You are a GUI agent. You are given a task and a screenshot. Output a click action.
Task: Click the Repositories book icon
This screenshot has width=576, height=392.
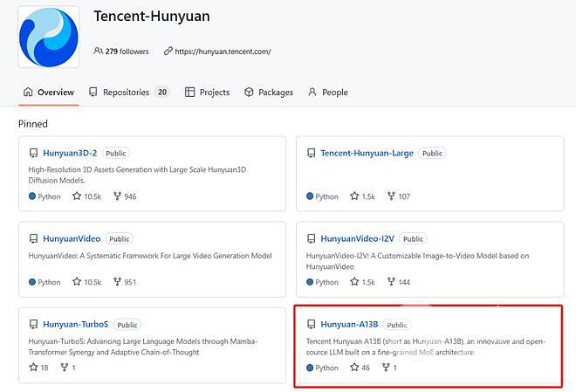[93, 92]
